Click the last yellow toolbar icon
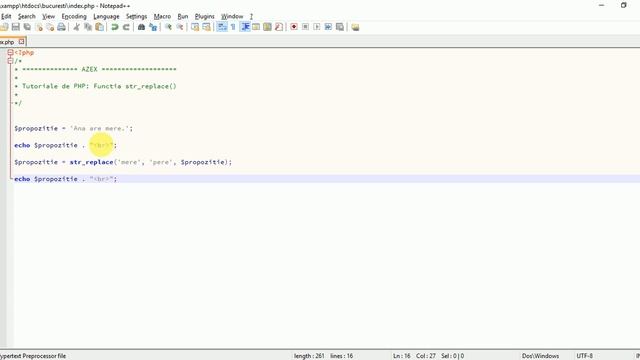The image size is (640, 360). pyautogui.click(x=355, y=27)
